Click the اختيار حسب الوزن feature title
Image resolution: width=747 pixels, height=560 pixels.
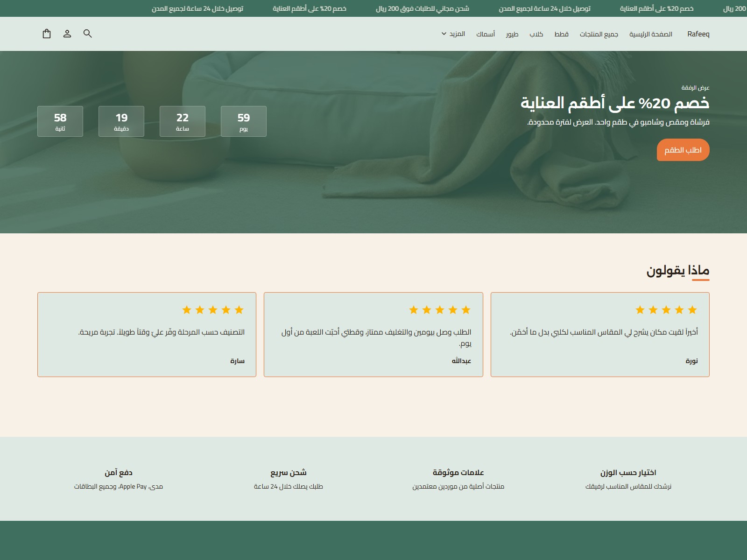tap(628, 473)
